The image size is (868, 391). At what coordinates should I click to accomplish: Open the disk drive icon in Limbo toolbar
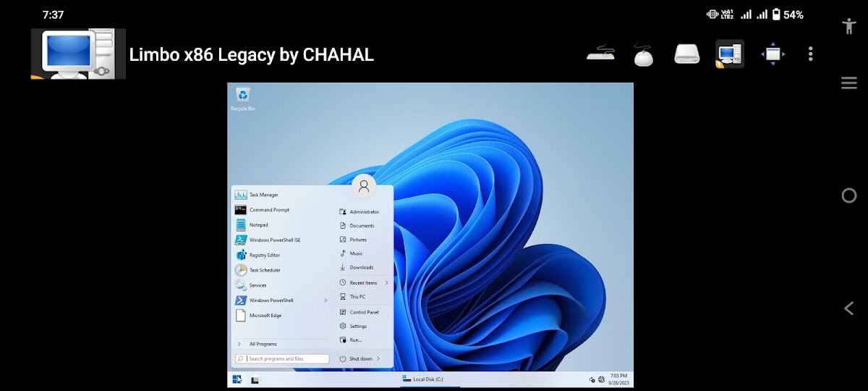[x=686, y=54]
